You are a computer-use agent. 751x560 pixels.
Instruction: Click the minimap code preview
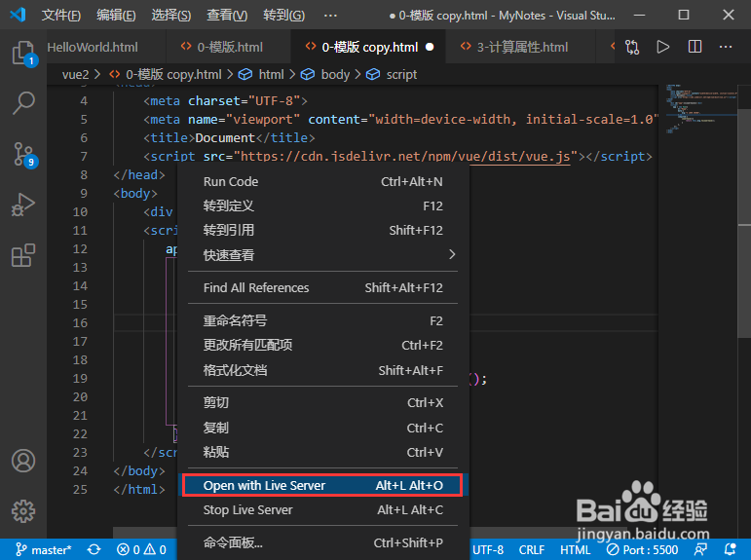pos(700,109)
